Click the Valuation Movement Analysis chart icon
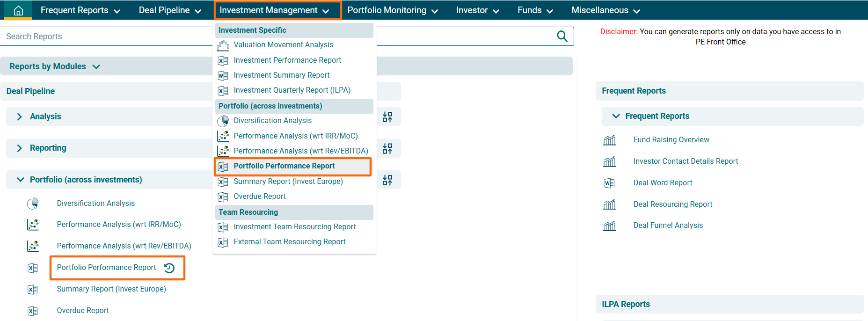Screen dimensions: 868x321 (x=223, y=45)
